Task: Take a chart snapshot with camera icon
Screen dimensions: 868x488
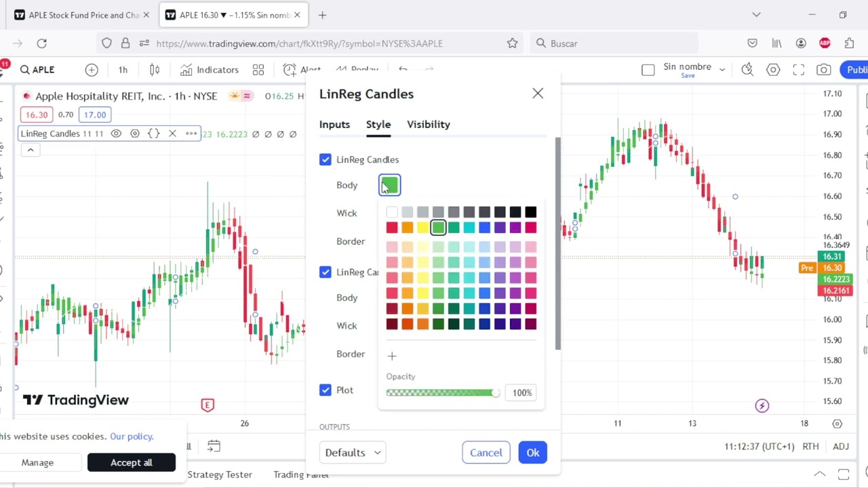Action: pyautogui.click(x=823, y=70)
